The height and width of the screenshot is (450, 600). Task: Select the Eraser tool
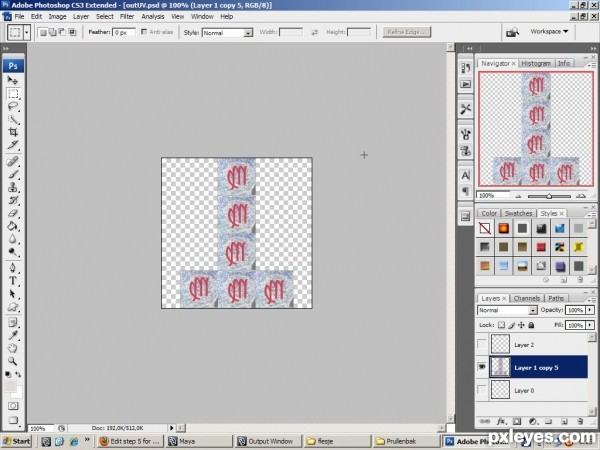click(13, 213)
